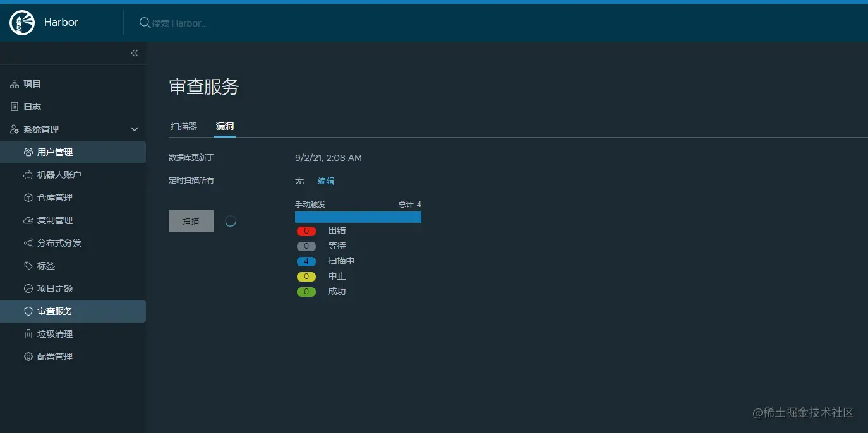Click the 配置管理 gear icon
868x433 pixels.
pyautogui.click(x=28, y=357)
